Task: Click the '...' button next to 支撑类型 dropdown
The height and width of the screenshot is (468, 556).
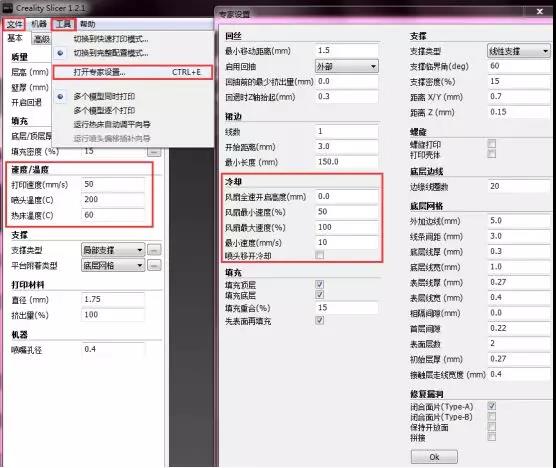Action: click(154, 250)
